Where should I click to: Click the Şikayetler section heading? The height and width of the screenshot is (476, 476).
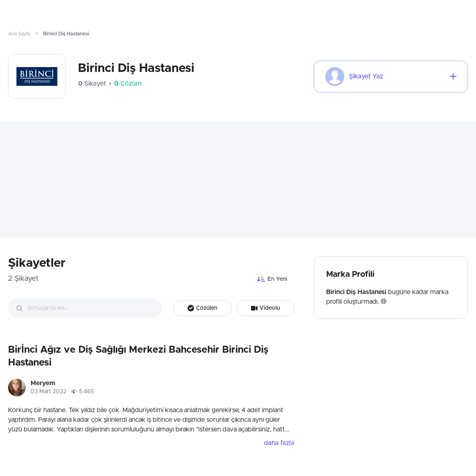[x=36, y=263]
